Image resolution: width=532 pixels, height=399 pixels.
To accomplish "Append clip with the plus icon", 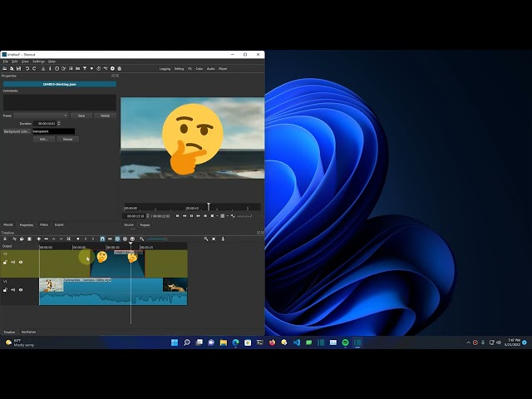I will pos(39,239).
